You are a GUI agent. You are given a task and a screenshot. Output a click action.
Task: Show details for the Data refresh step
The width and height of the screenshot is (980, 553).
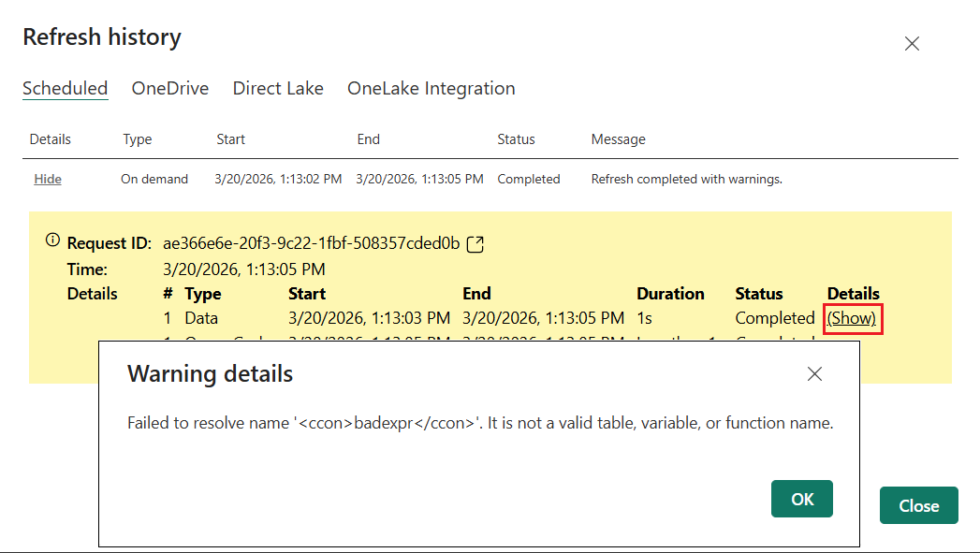pyautogui.click(x=852, y=318)
